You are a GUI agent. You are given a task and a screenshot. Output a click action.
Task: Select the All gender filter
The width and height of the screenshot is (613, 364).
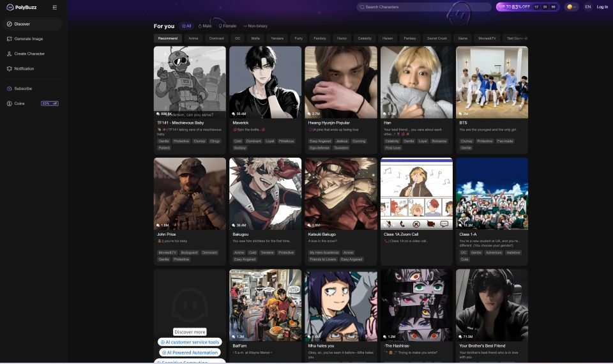pos(186,26)
